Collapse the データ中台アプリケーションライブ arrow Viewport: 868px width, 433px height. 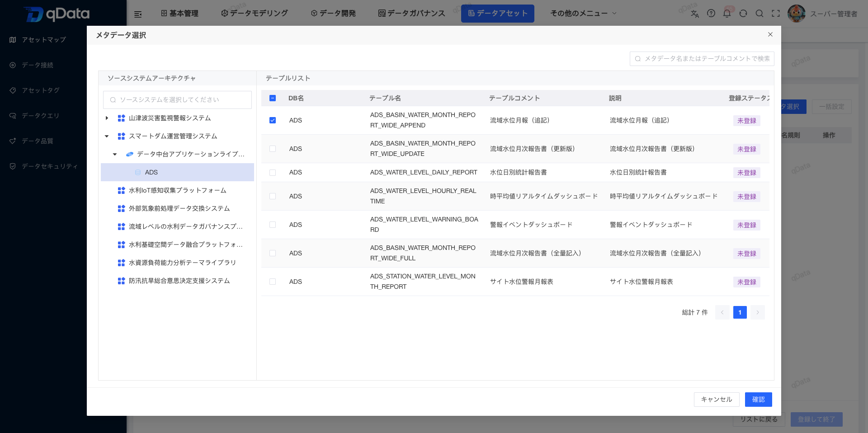point(115,154)
